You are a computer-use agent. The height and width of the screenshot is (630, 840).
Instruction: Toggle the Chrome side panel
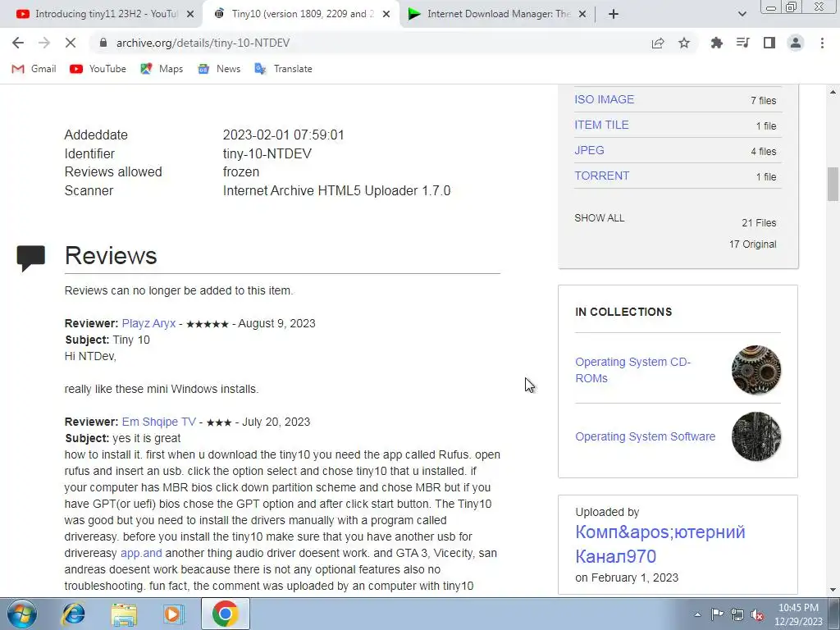click(769, 43)
